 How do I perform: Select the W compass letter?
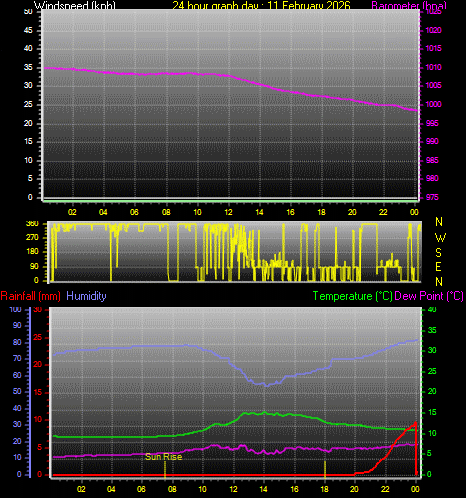click(440, 238)
